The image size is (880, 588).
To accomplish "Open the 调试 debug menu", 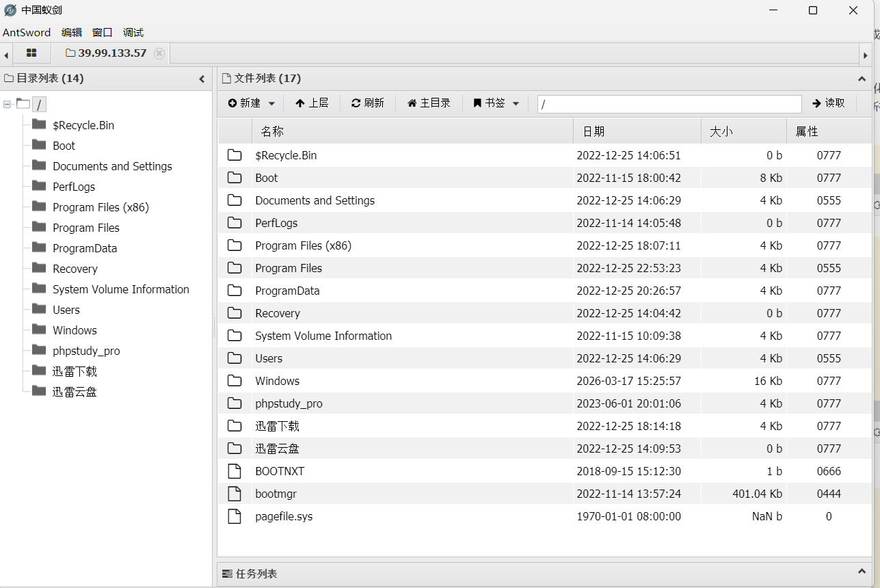I will 133,32.
